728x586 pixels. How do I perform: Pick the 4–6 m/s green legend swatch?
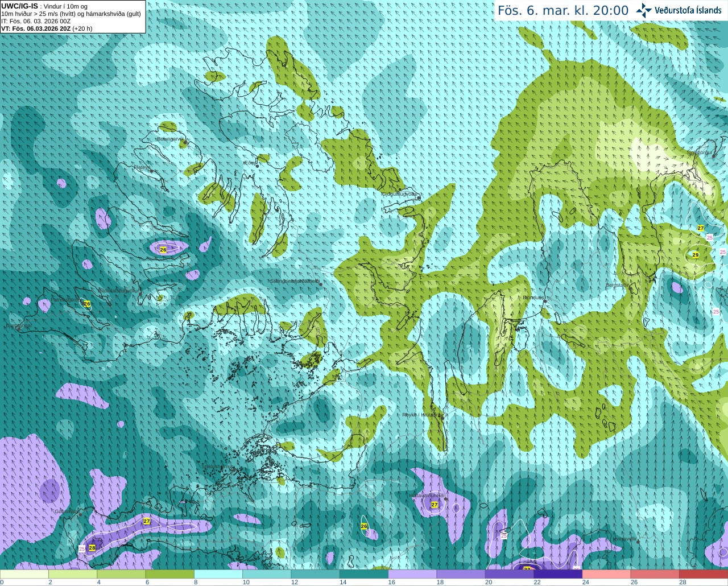coord(122,574)
